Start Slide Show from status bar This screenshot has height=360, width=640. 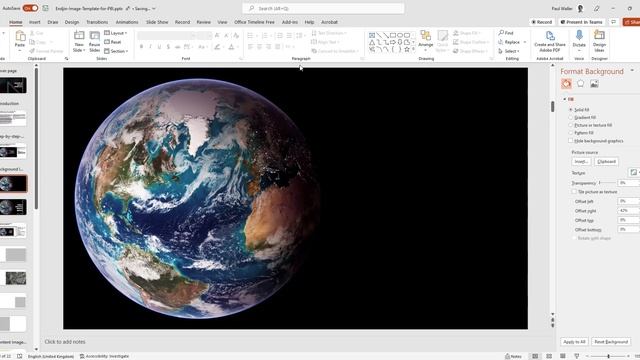(576, 356)
